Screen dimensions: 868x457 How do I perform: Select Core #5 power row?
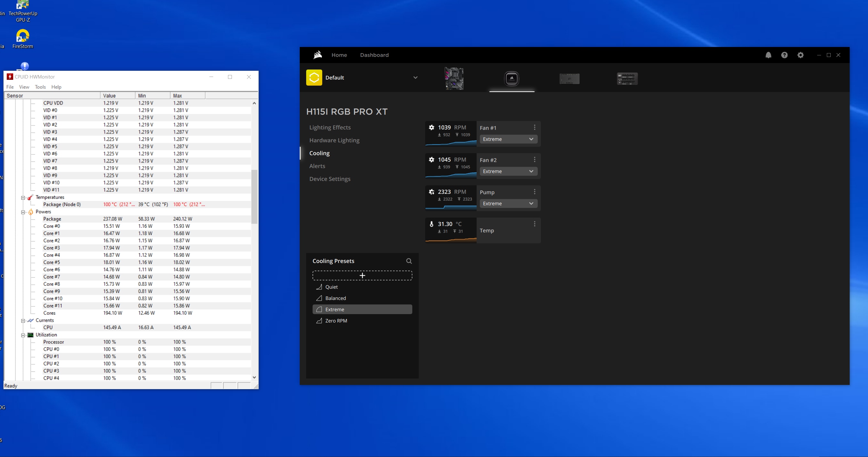tap(127, 262)
